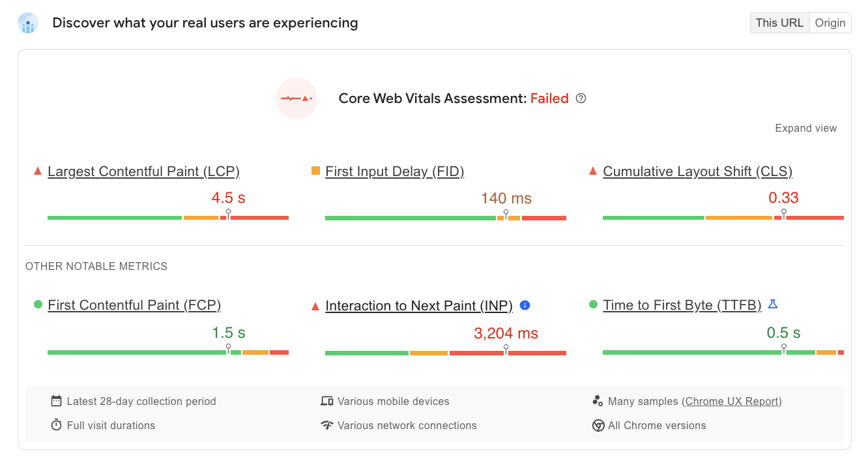Click the stopwatch icon for full visit durations

pyautogui.click(x=57, y=425)
